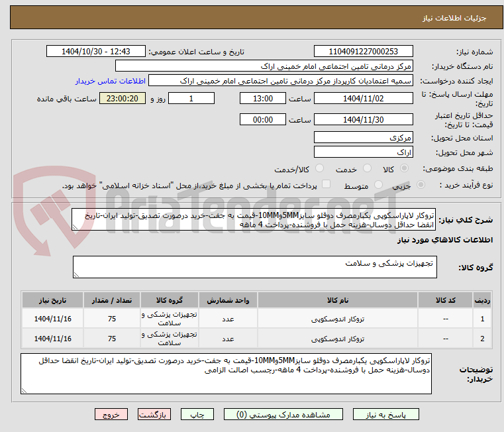Image resolution: width=504 pixels, height=432 pixels.
Task: Open مشاهده مدارک پیوستی (0) button
Action: point(283,414)
